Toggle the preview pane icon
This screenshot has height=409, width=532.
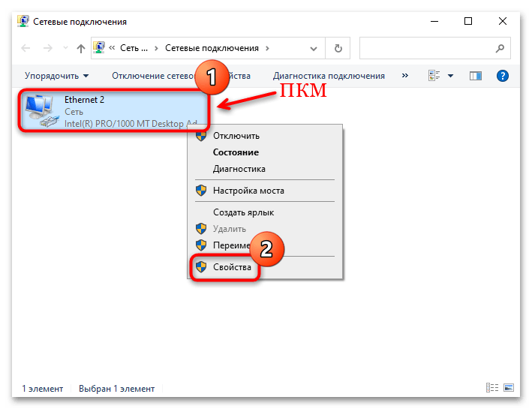pyautogui.click(x=476, y=75)
